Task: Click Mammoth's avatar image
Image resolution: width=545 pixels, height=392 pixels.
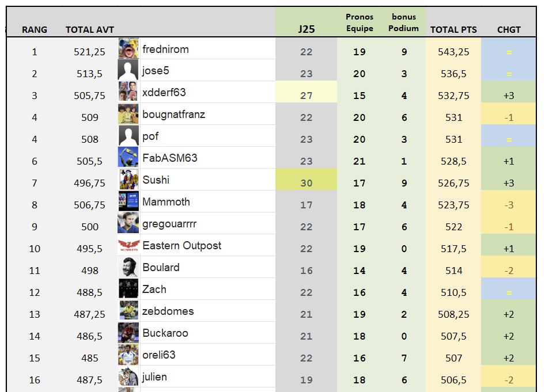Action: click(128, 201)
